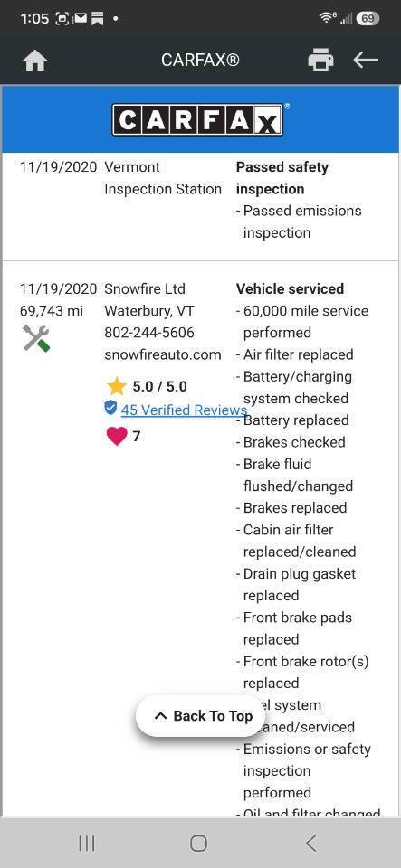
Task: Tap the phone number 802-244-5606
Action: 149,333
